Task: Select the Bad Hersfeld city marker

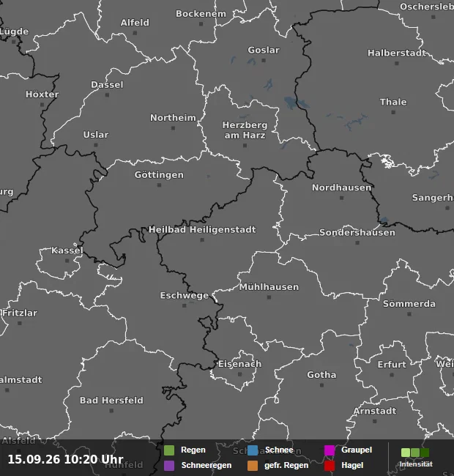Action: coord(111,411)
